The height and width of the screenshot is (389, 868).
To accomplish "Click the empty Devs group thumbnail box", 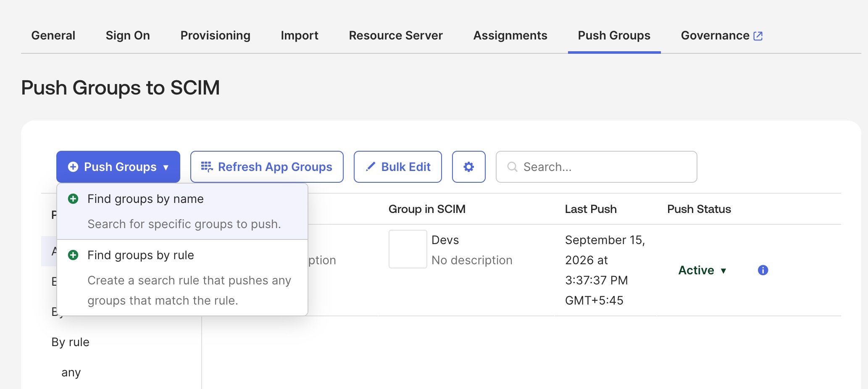I will (x=408, y=249).
